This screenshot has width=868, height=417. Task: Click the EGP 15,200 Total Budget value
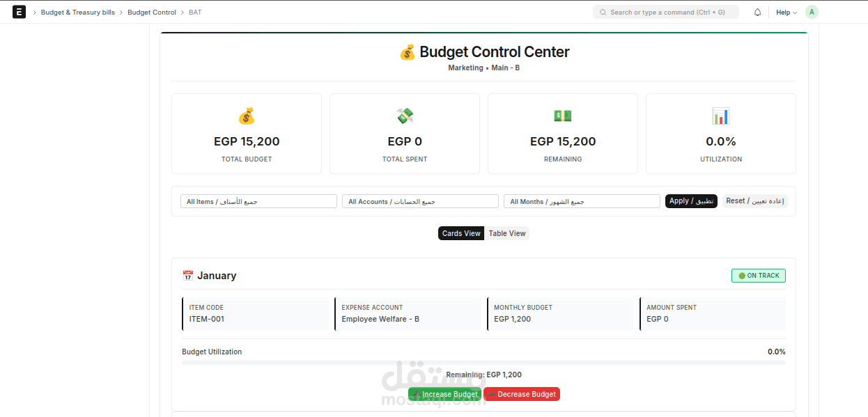[x=247, y=141]
